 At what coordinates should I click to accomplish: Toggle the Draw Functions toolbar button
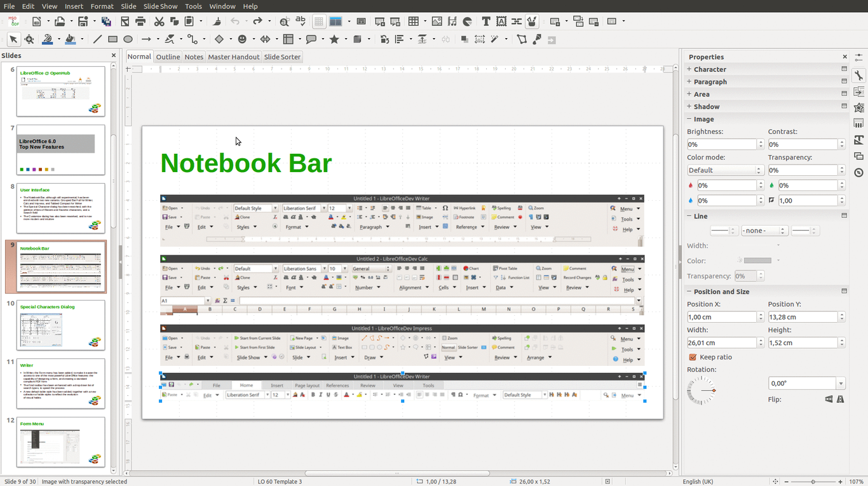pyautogui.click(x=532, y=21)
